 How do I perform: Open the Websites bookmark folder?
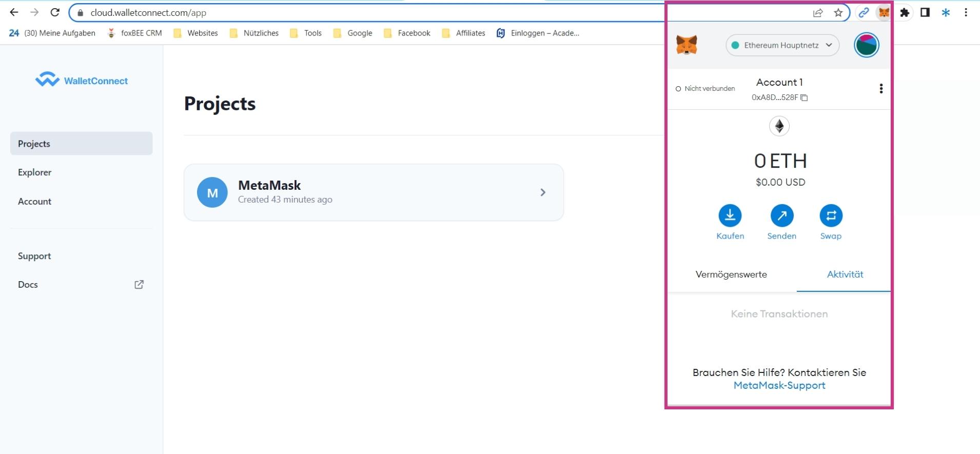point(196,33)
